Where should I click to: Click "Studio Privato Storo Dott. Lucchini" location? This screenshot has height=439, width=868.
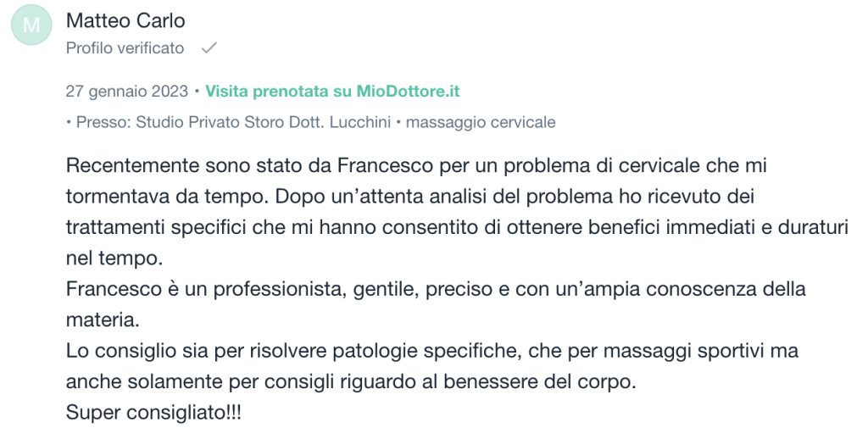pos(262,122)
